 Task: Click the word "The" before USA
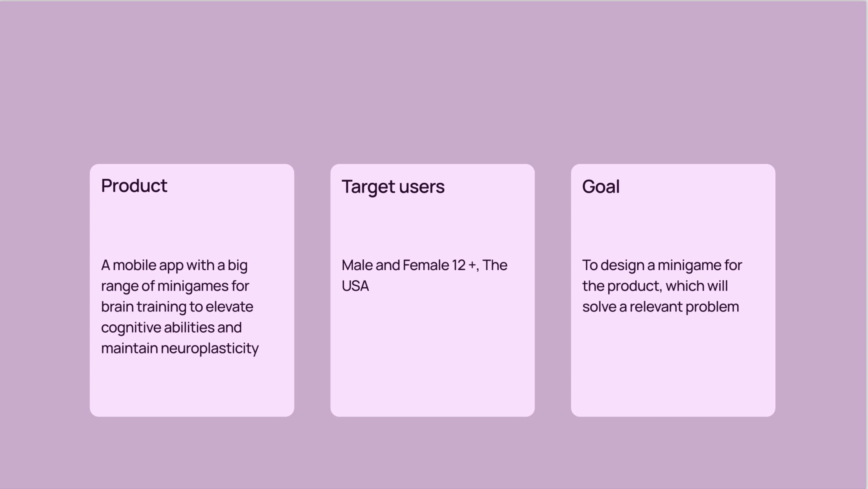pyautogui.click(x=495, y=265)
